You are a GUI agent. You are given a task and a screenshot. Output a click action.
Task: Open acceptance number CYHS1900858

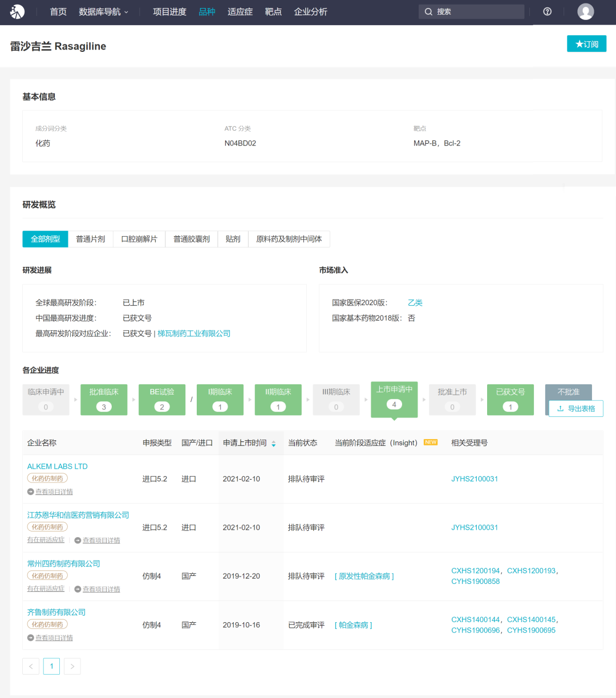click(476, 582)
